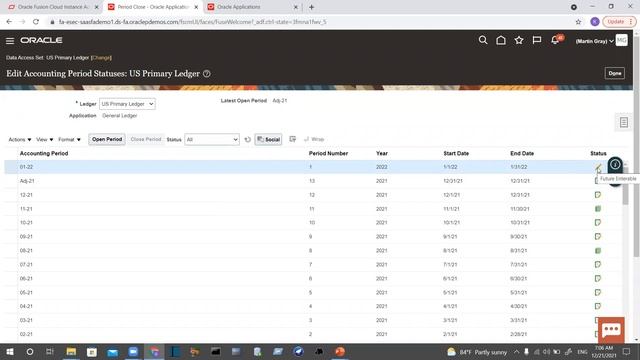Viewport: 640px width, 360px height.
Task: Open the watchlist flag icon
Action: pos(537,40)
